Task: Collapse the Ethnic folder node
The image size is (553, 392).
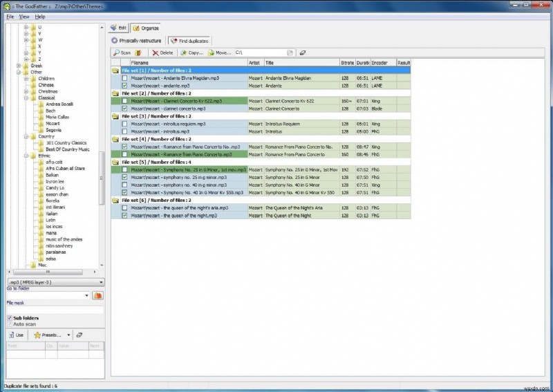Action: (x=26, y=156)
